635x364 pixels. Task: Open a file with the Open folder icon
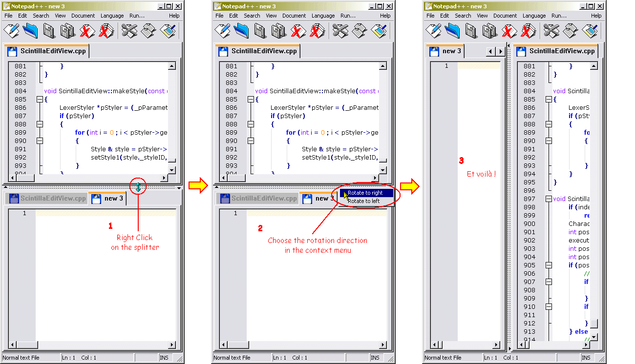[x=30, y=30]
